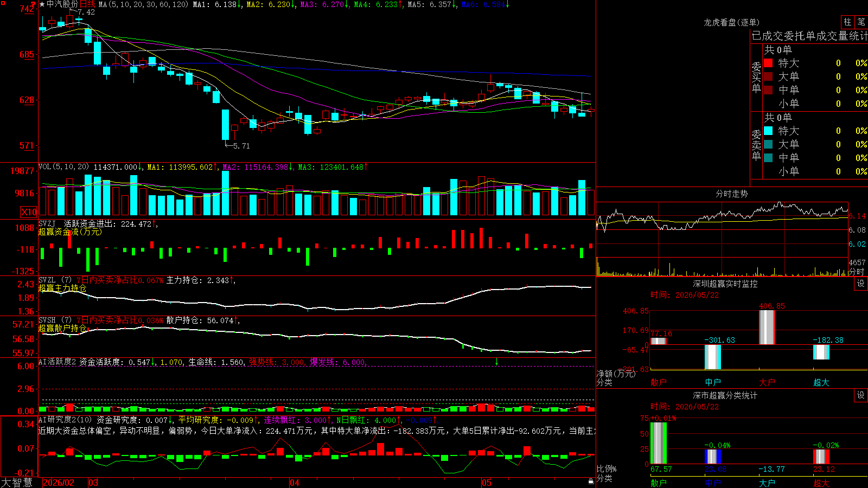
Task: Select the 日线 period label
Action: [87, 4]
